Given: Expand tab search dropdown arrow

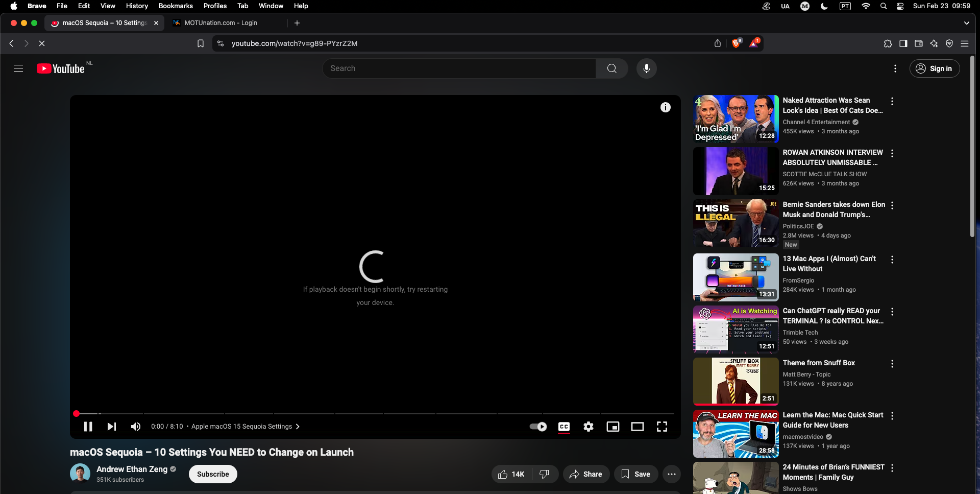Looking at the screenshot, I should [x=966, y=23].
